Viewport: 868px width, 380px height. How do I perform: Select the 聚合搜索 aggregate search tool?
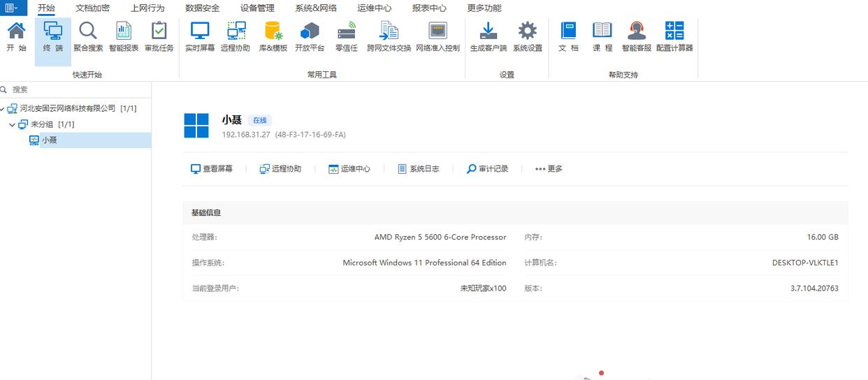click(x=88, y=36)
